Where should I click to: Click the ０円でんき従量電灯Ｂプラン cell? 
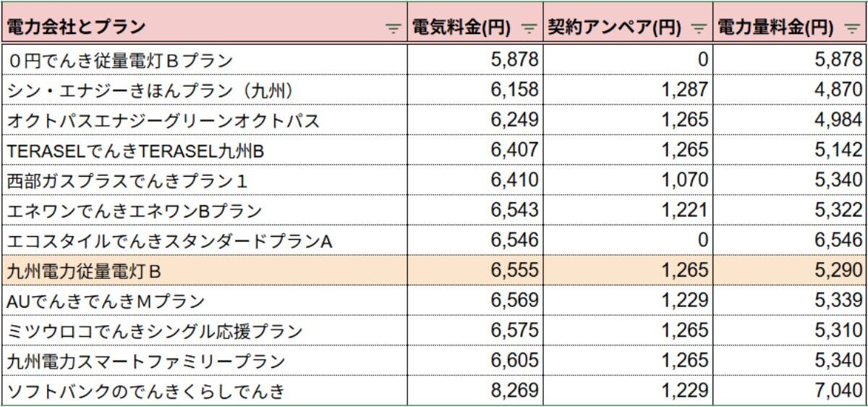pyautogui.click(x=204, y=59)
